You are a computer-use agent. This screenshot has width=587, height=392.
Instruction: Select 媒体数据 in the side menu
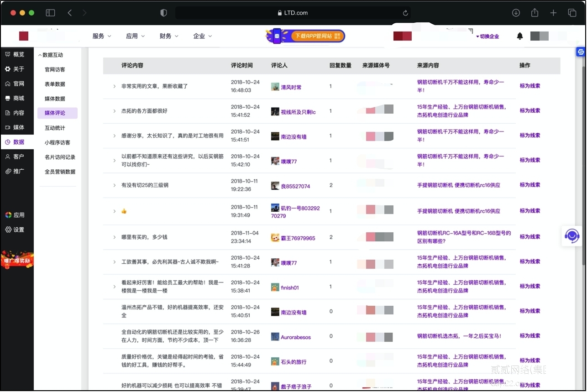pos(55,99)
